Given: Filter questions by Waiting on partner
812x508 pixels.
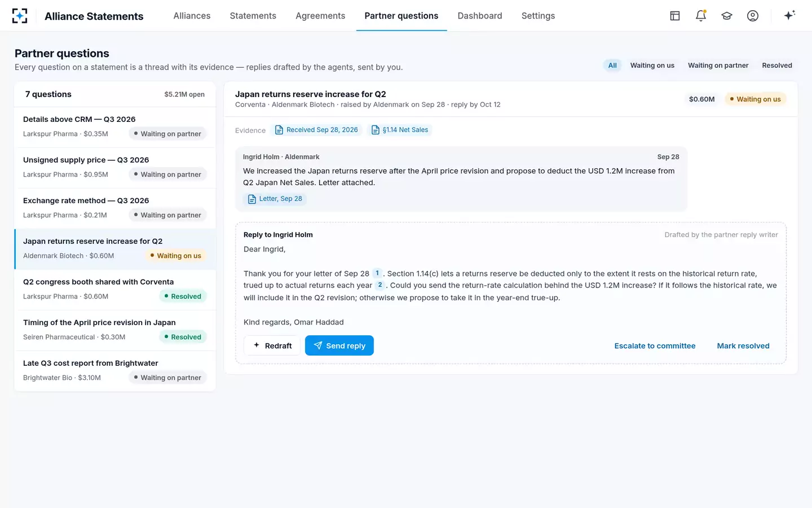Looking at the screenshot, I should coord(718,65).
